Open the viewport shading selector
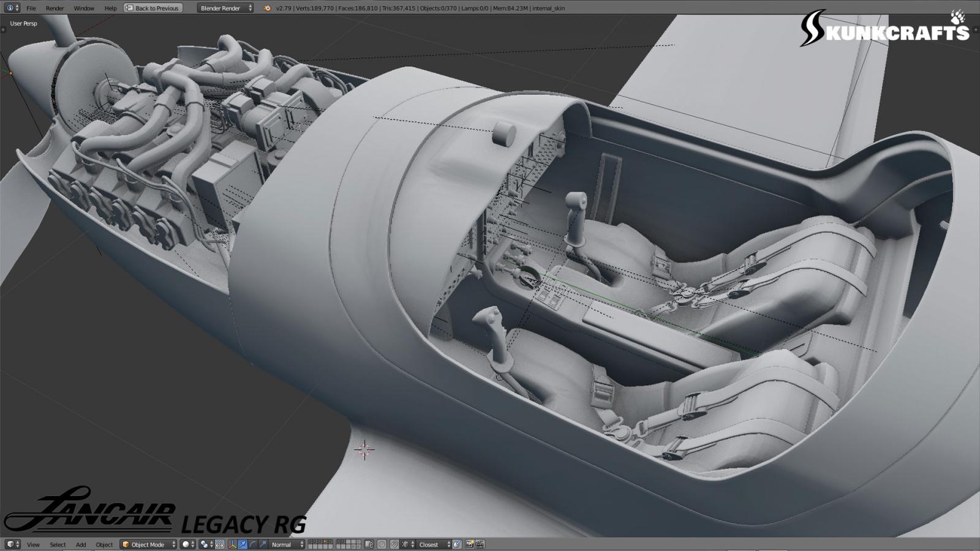 (x=188, y=544)
